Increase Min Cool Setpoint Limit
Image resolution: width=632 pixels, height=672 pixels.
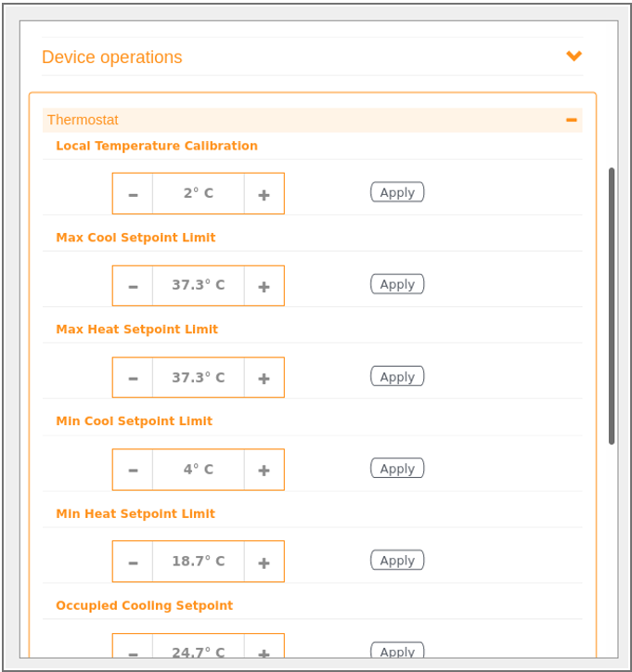(x=264, y=470)
